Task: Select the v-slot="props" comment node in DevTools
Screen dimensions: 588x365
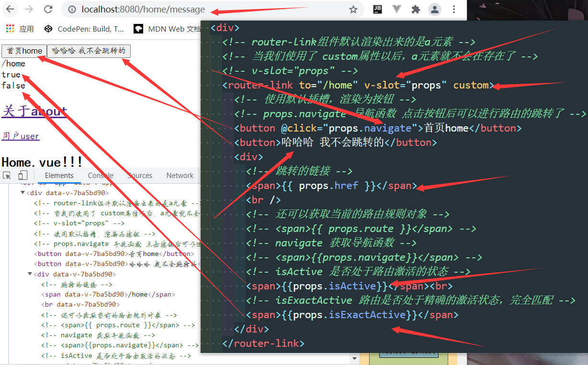Action: pyautogui.click(x=79, y=223)
